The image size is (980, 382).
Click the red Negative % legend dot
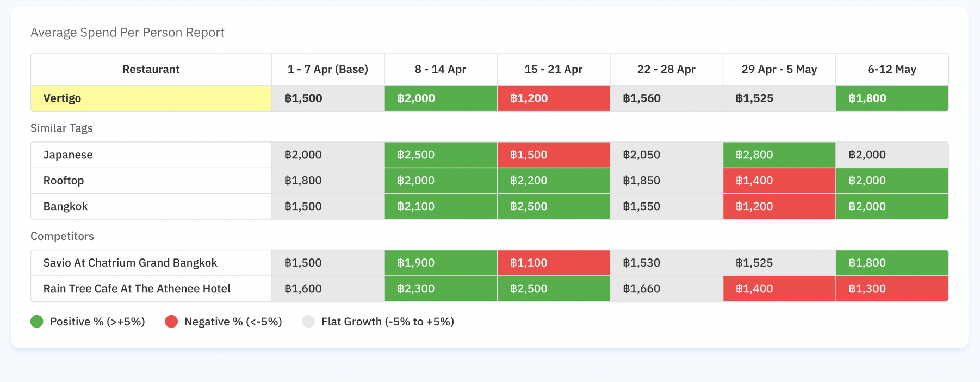click(171, 322)
